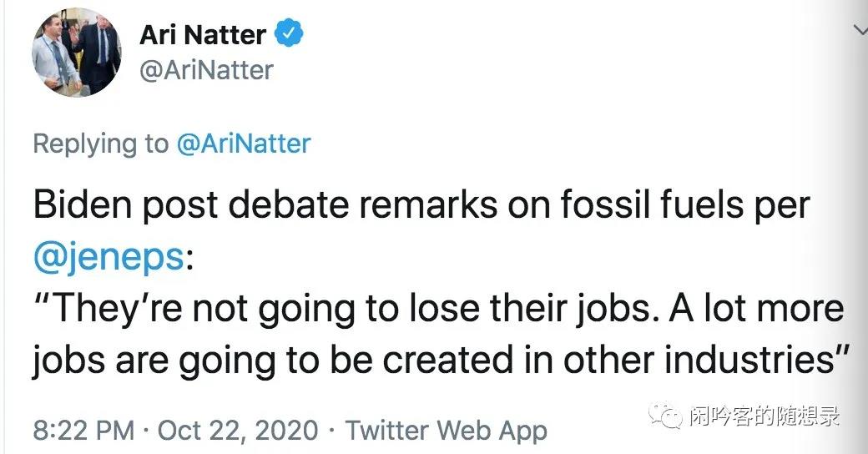Image resolution: width=868 pixels, height=454 pixels.
Task: Click the words 'in other industries'
Action: coord(684,361)
